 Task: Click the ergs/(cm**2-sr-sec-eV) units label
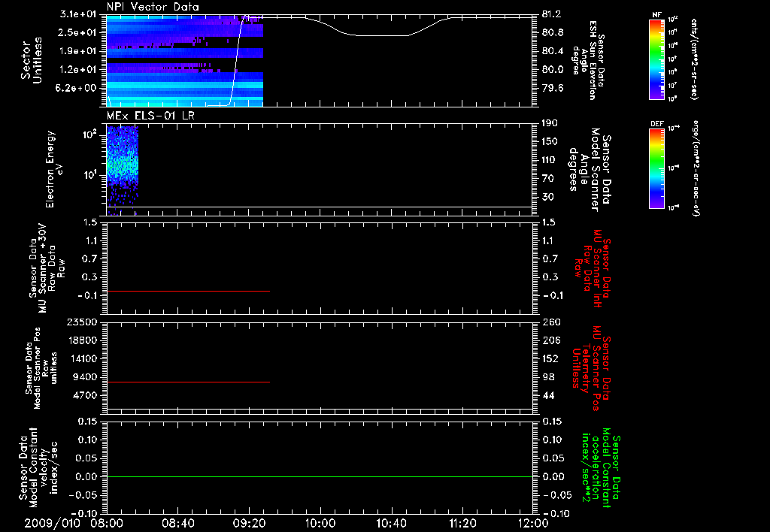point(696,168)
